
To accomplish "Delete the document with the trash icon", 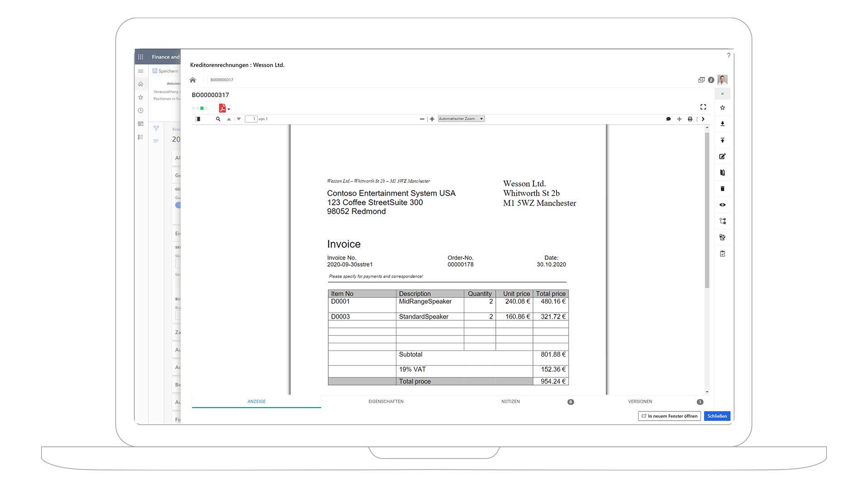I will (x=722, y=188).
